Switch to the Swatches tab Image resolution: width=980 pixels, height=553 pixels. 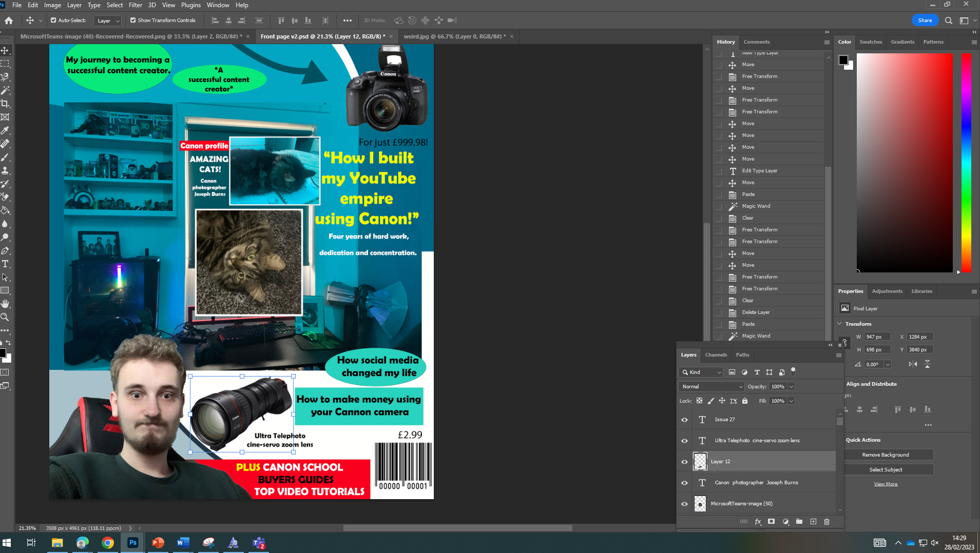871,42
